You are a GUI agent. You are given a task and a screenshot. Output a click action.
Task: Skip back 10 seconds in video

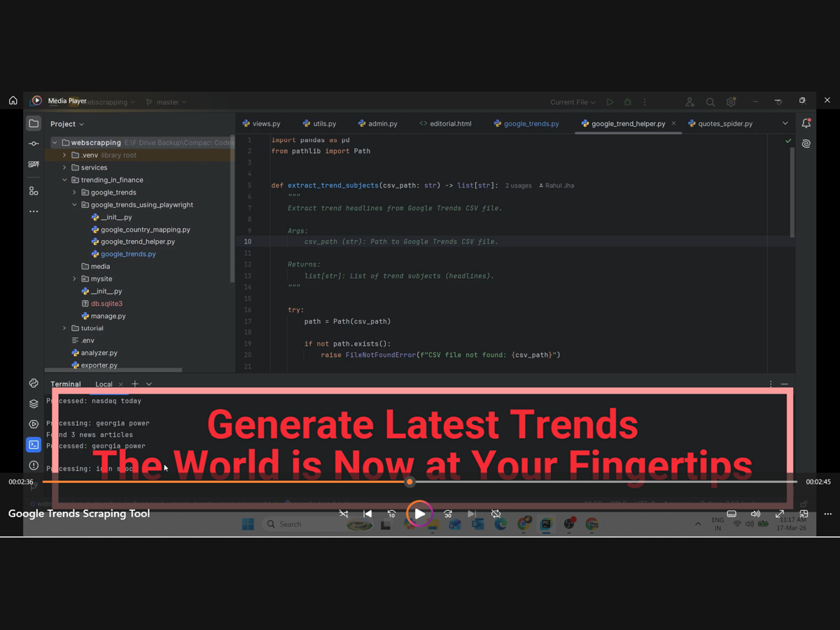click(391, 514)
